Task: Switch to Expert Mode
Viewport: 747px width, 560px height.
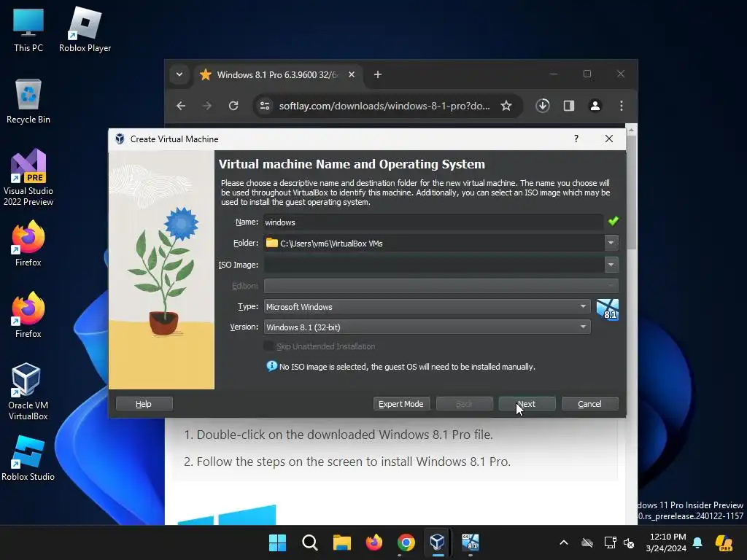Action: pyautogui.click(x=401, y=404)
